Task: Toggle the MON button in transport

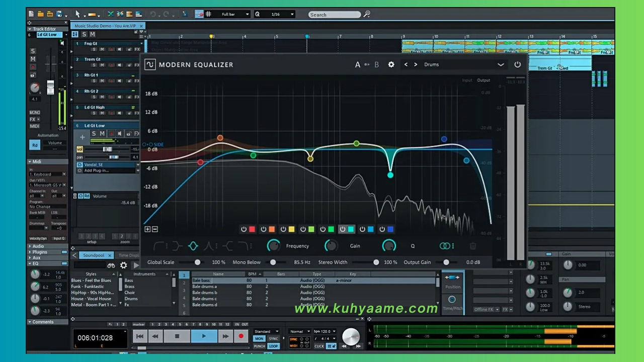Action: pos(259,339)
